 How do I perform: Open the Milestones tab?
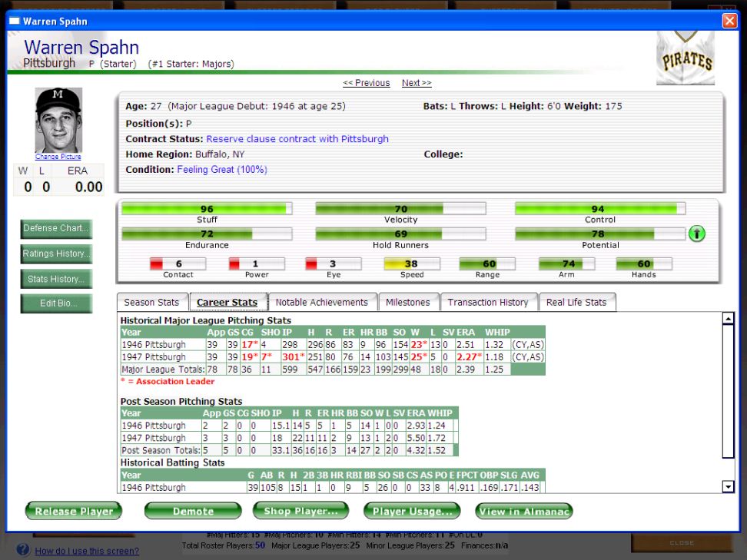409,303
